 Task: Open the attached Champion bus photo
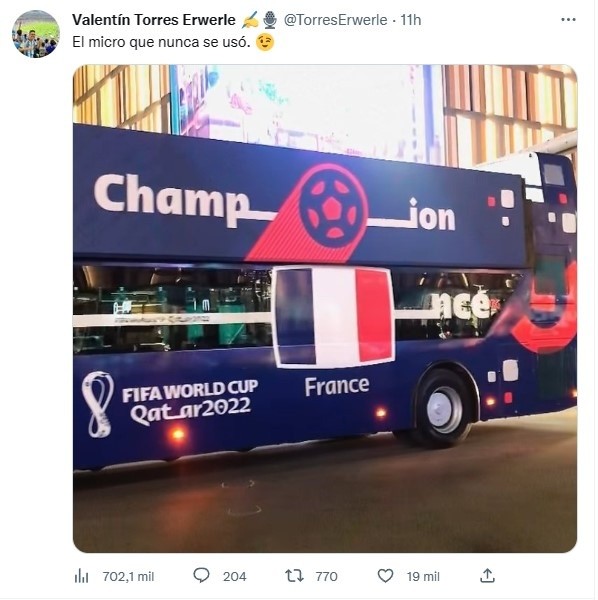(325, 308)
